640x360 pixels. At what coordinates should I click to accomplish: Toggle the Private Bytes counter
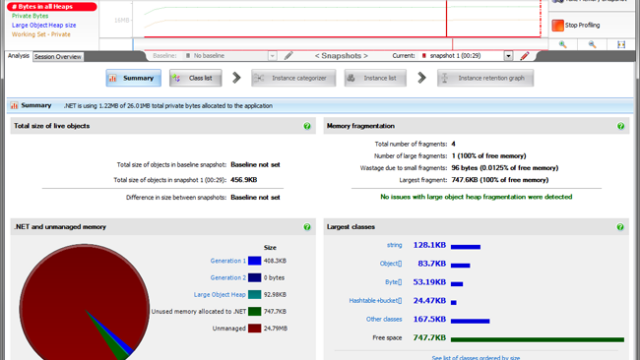(x=30, y=16)
